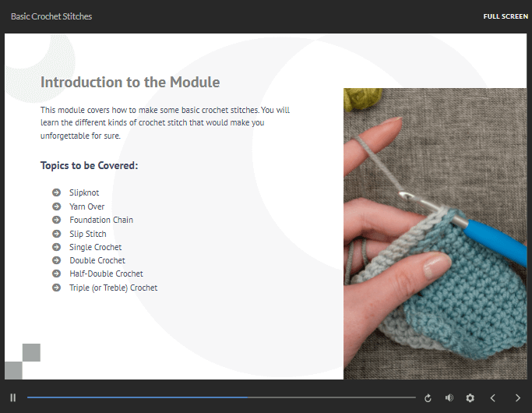Pause the slide playback
Screen dimensions: 532x413
tap(13, 397)
